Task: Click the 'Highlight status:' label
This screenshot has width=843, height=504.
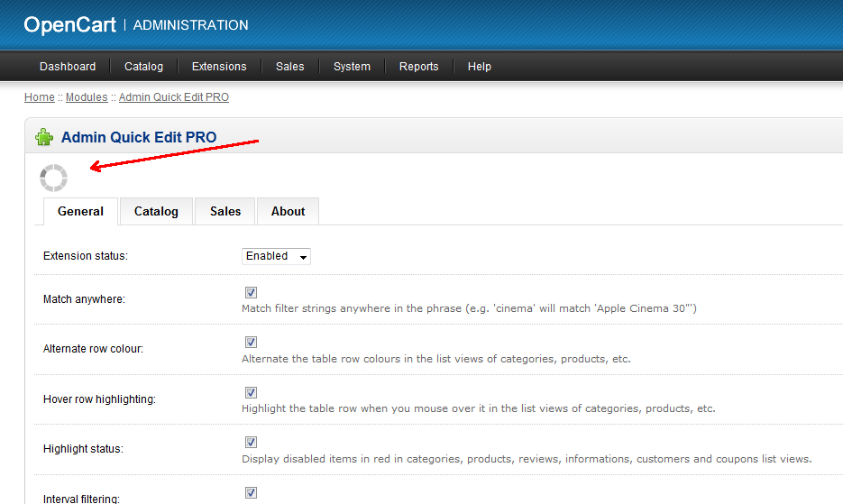Action: tap(83, 449)
